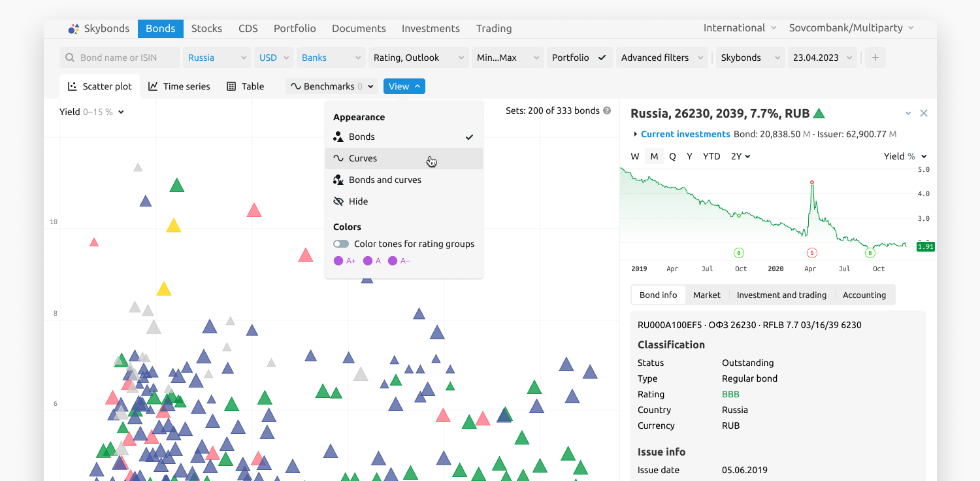The image size is (980, 481).
Task: Click the A+ purple color swatch
Action: click(338, 261)
